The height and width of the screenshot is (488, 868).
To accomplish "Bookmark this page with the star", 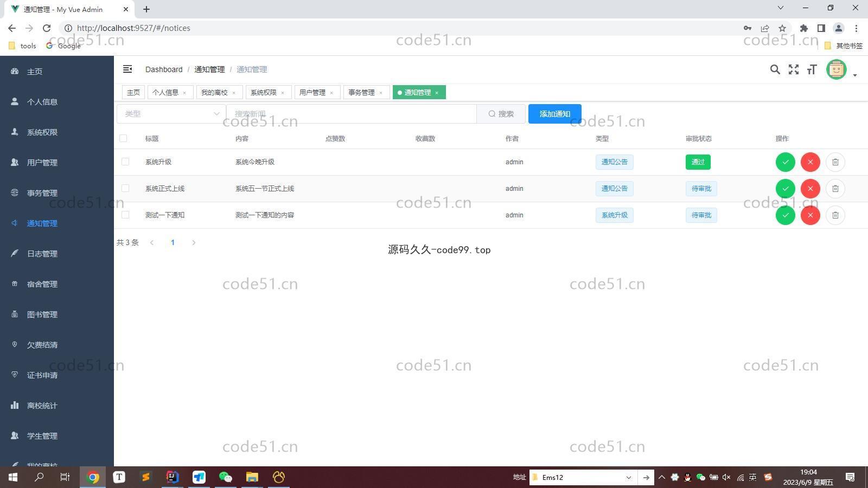I will [x=782, y=28].
